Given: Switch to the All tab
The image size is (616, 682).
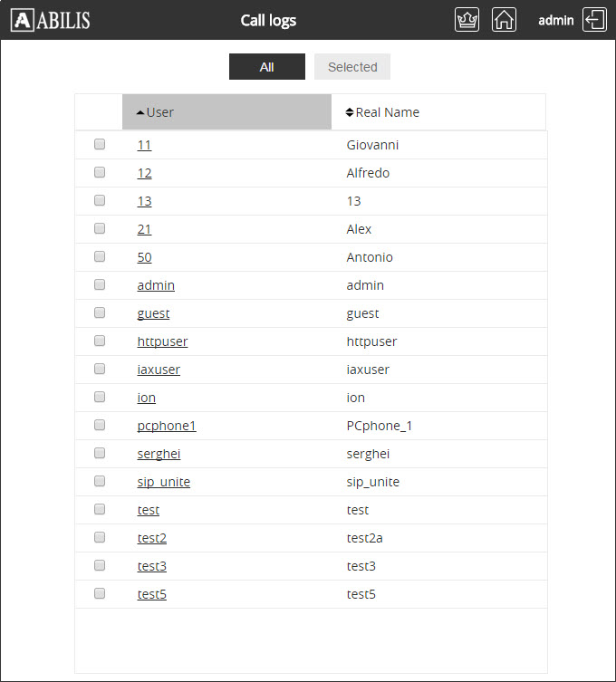Looking at the screenshot, I should 267,67.
